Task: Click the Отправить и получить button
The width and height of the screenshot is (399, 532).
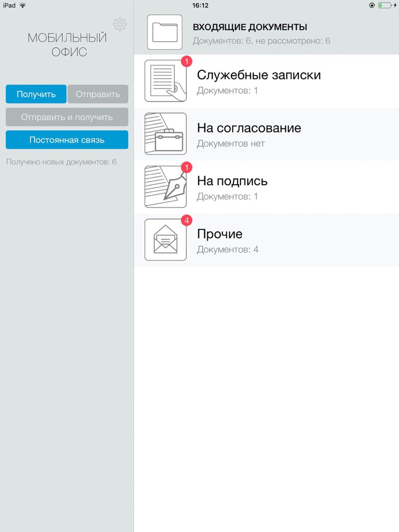Action: coord(67,117)
